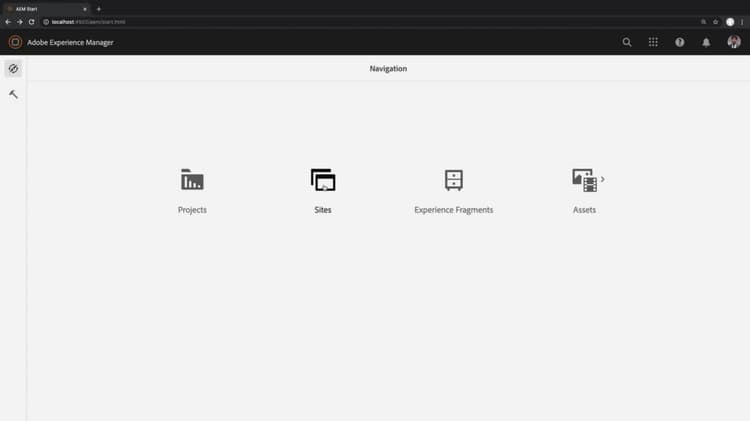Close the AEM Start tab

pyautogui.click(x=85, y=9)
